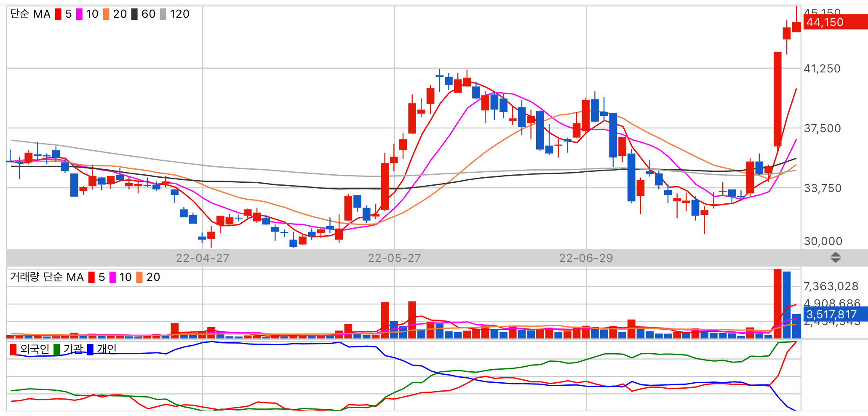
Task: Click the 37,500 price axis label
Action: coord(822,128)
